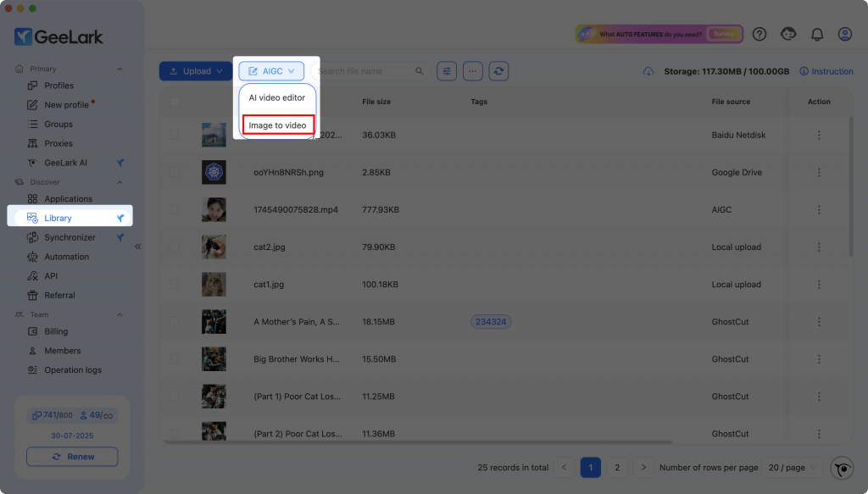Select checkbox for ooYHn8NRSh.png row
Screen dimensions: 868x494
(175, 173)
